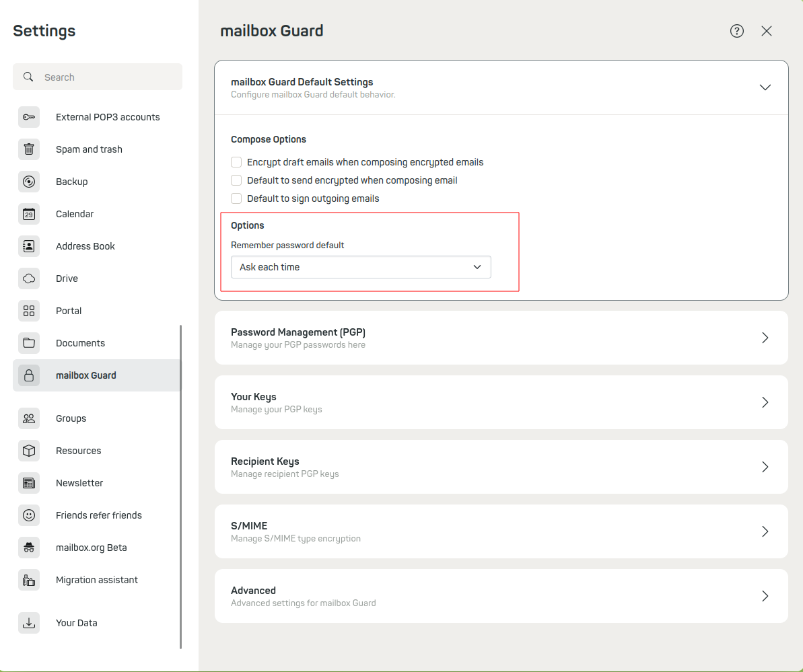Click the Address Book contact icon
This screenshot has height=672, width=803.
[29, 246]
